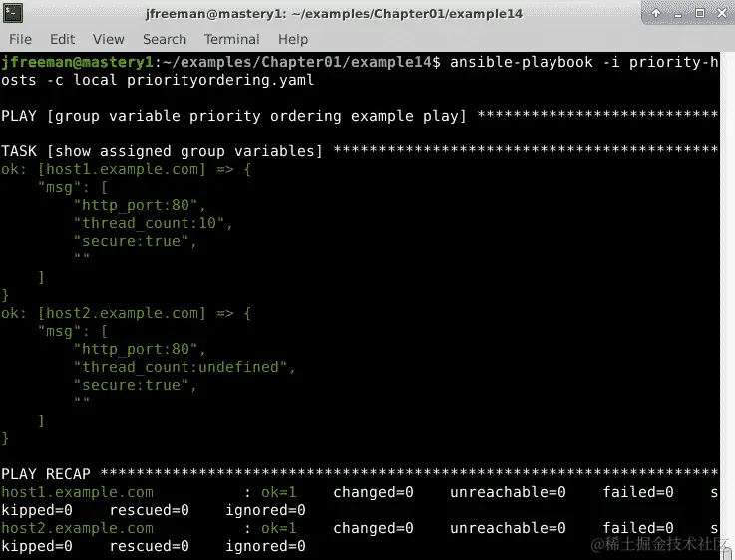The width and height of the screenshot is (735, 560).
Task: Click the '"msg": [' line under host2
Action: (x=73, y=331)
